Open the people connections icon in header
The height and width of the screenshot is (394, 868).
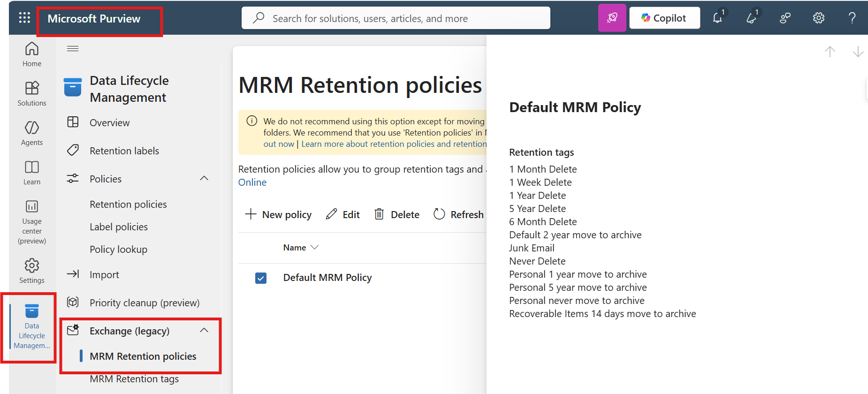pyautogui.click(x=785, y=18)
